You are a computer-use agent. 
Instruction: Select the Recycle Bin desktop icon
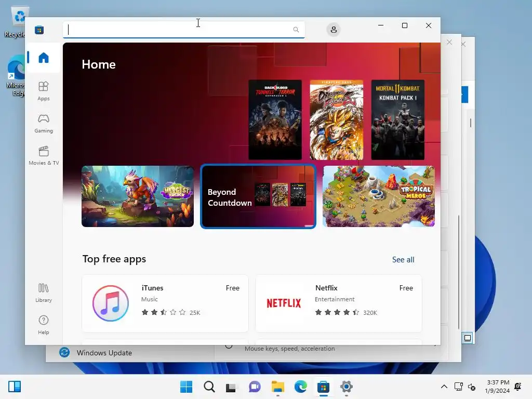pyautogui.click(x=16, y=22)
